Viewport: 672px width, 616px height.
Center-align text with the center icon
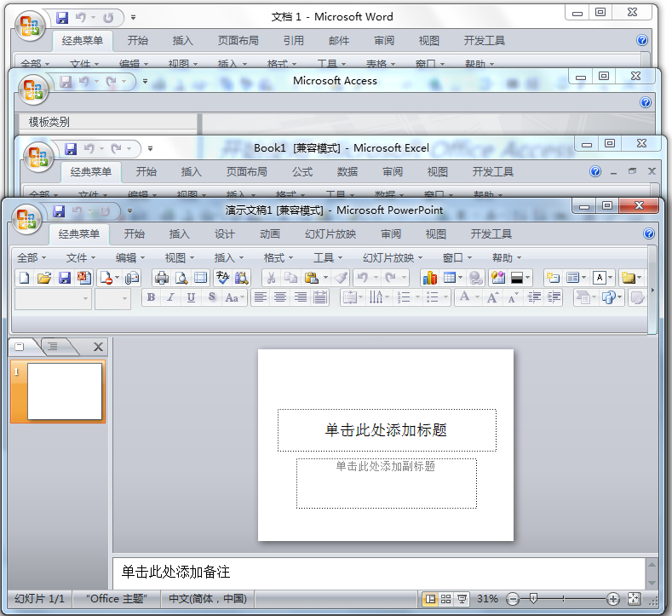pos(280,297)
